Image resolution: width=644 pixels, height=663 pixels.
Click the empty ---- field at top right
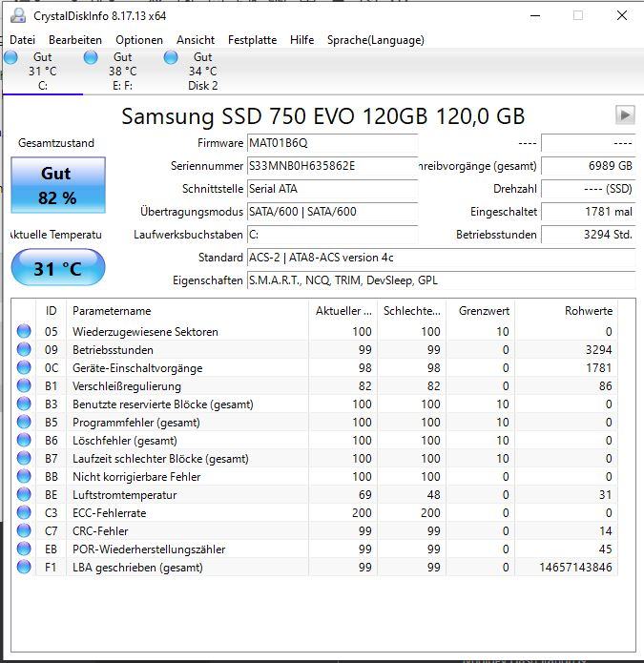[588, 143]
